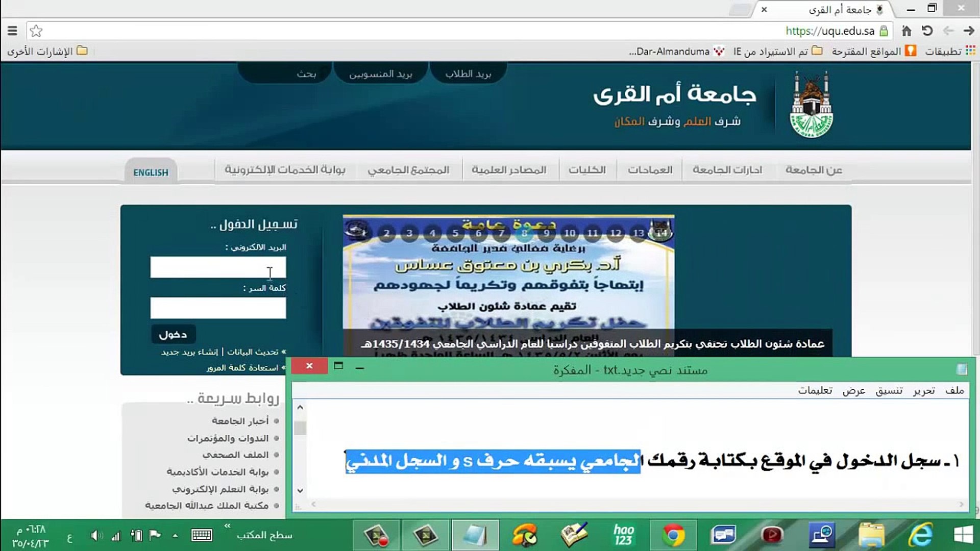Open the on-screen keyboard tray icon
This screenshot has width=980, height=551.
coord(202,535)
